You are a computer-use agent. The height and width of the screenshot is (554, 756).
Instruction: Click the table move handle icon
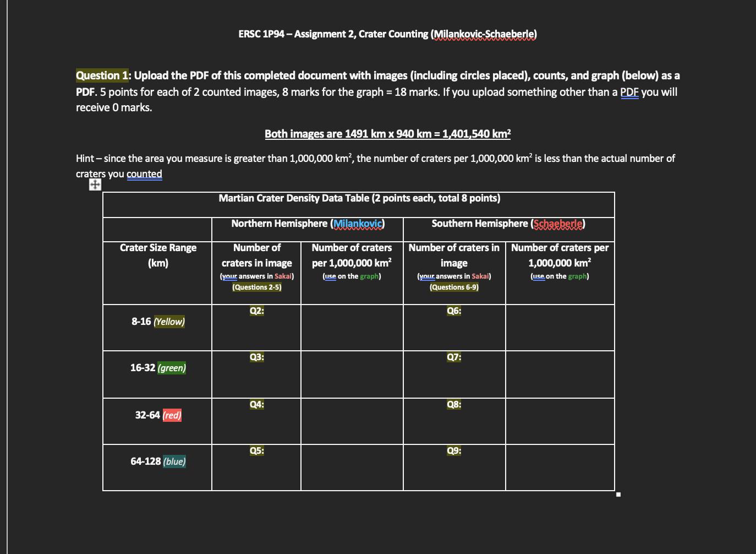click(x=95, y=184)
